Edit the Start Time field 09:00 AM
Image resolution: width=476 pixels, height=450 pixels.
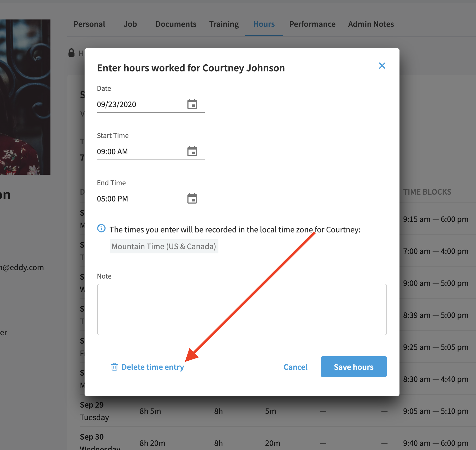(x=151, y=152)
